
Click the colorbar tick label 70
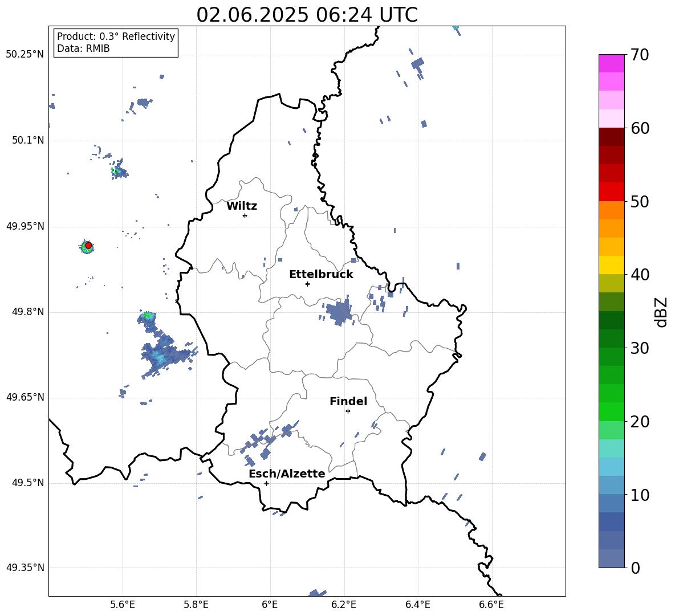coord(640,55)
